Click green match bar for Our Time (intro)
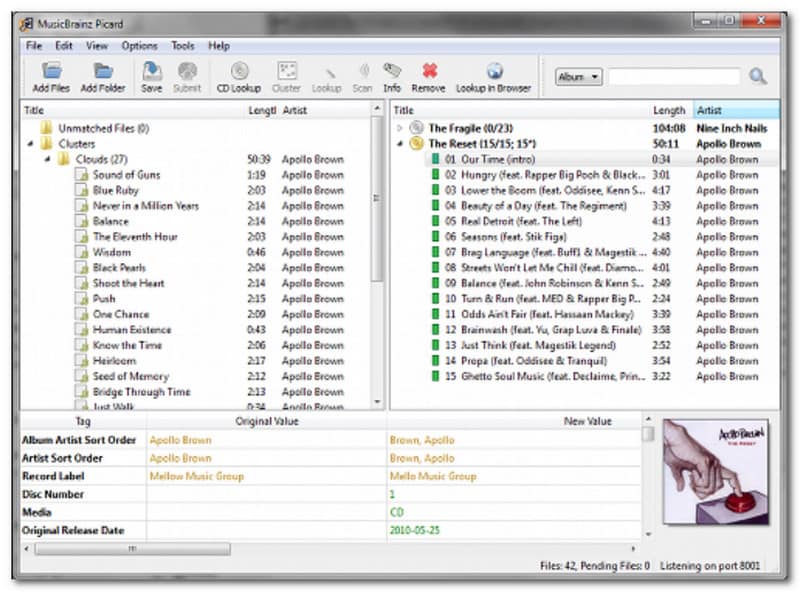800x592 pixels. point(435,159)
